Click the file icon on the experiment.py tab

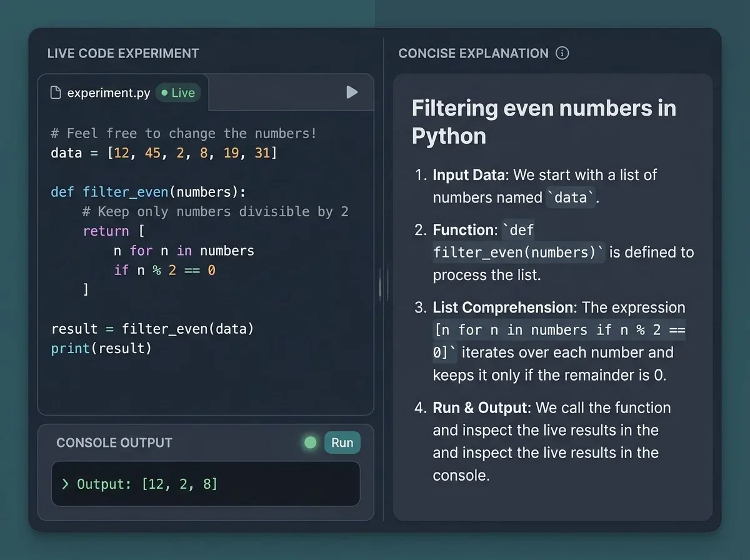(56, 93)
